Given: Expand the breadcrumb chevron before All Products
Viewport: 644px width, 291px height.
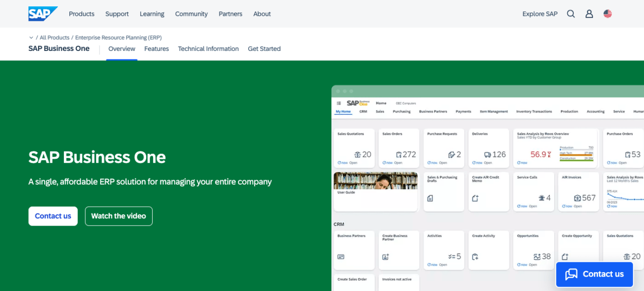Looking at the screenshot, I should (31, 38).
